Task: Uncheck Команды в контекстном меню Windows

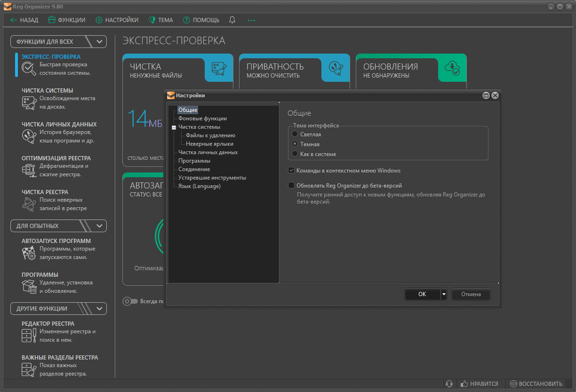Action: [292, 171]
